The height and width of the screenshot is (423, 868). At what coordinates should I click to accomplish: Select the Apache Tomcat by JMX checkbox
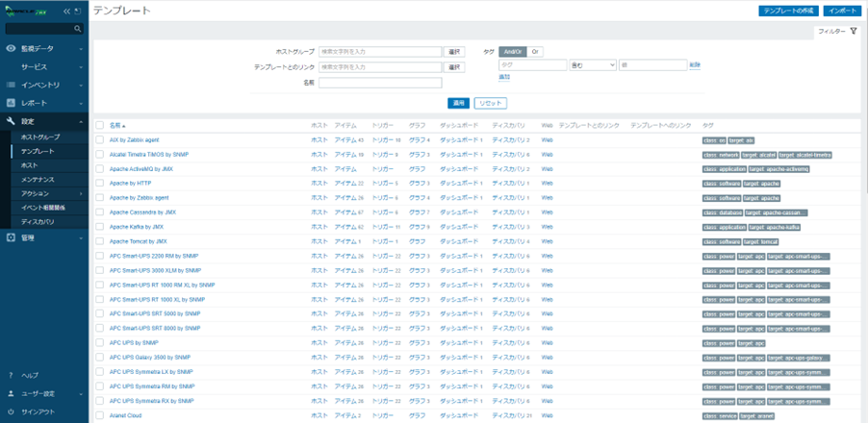tap(99, 241)
